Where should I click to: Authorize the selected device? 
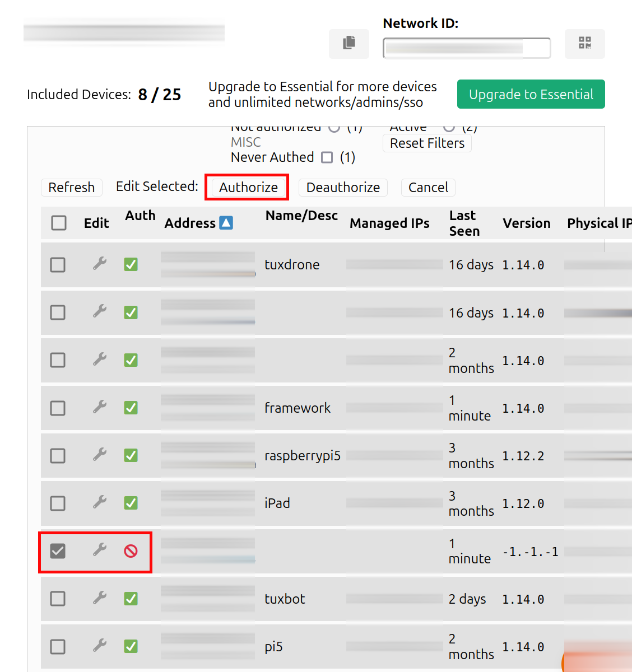click(248, 187)
